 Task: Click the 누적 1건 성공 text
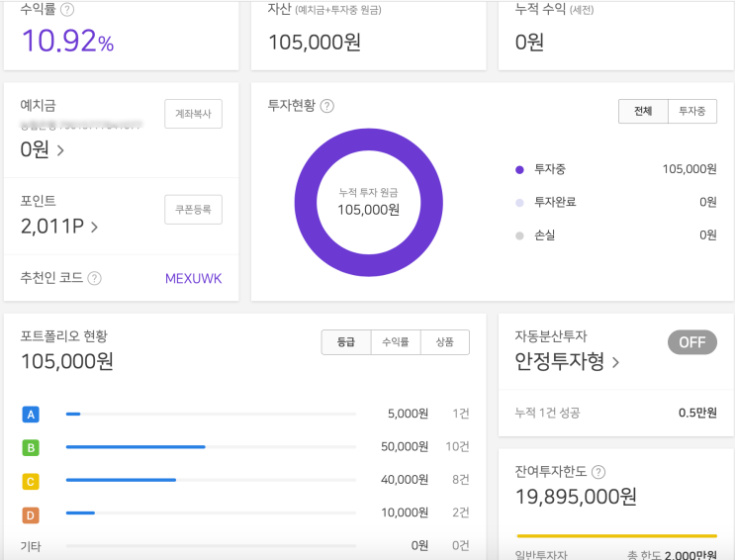coord(547,413)
